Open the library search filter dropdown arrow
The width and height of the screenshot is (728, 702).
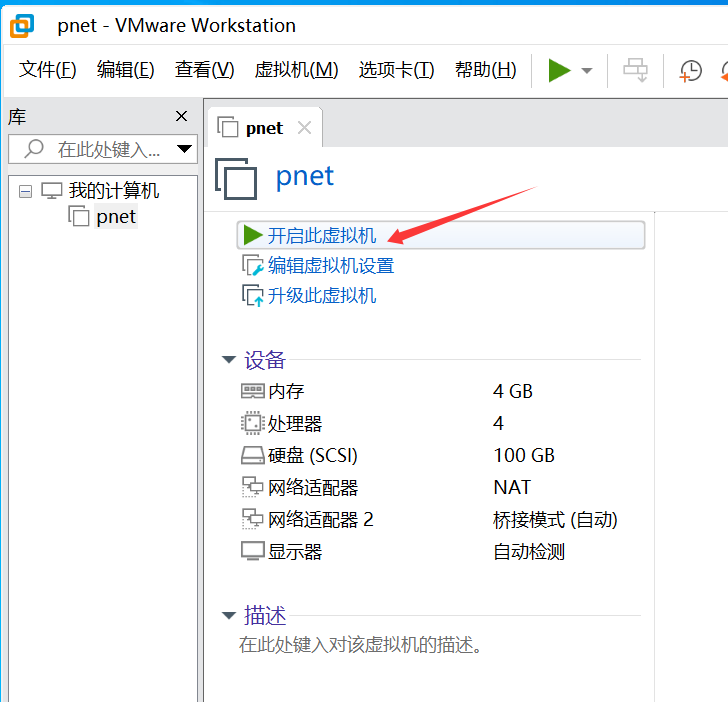(184, 149)
